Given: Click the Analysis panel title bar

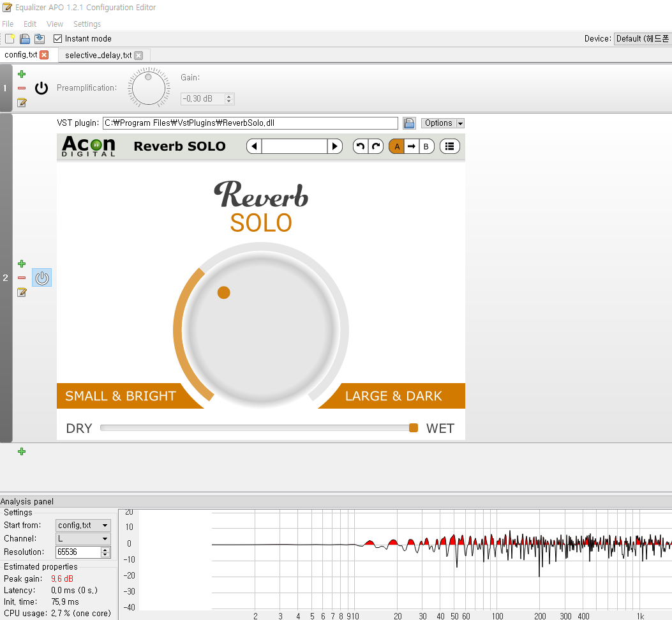Looking at the screenshot, I should click(336, 501).
